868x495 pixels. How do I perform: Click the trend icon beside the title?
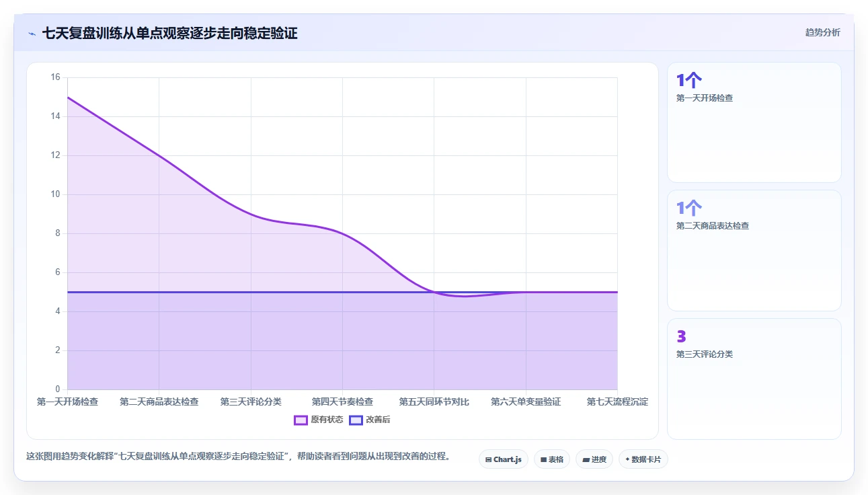32,33
